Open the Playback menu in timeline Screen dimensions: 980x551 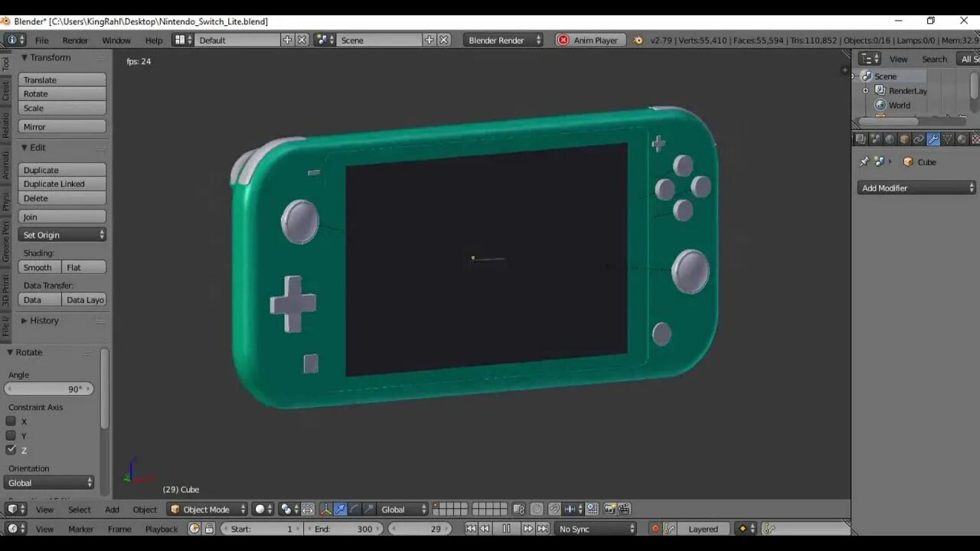pos(162,529)
